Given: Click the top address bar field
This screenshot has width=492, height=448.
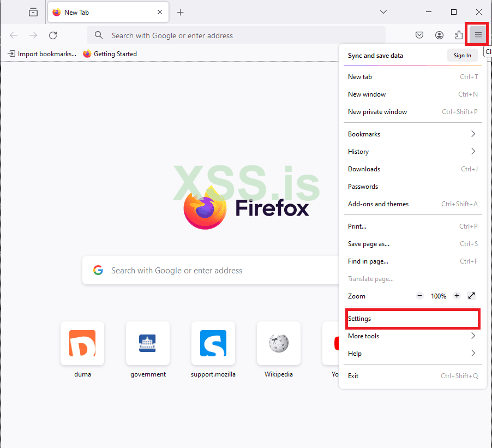Looking at the screenshot, I should (236, 35).
